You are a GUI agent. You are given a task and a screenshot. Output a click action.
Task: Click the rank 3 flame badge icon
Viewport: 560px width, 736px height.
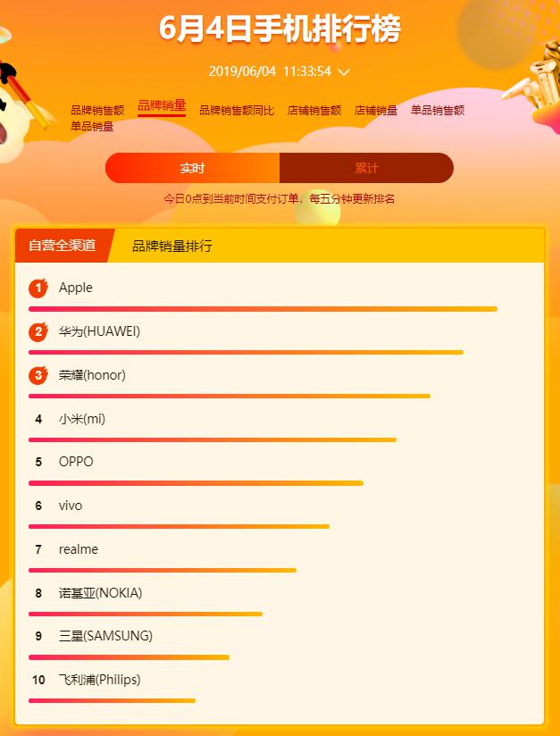(x=38, y=375)
